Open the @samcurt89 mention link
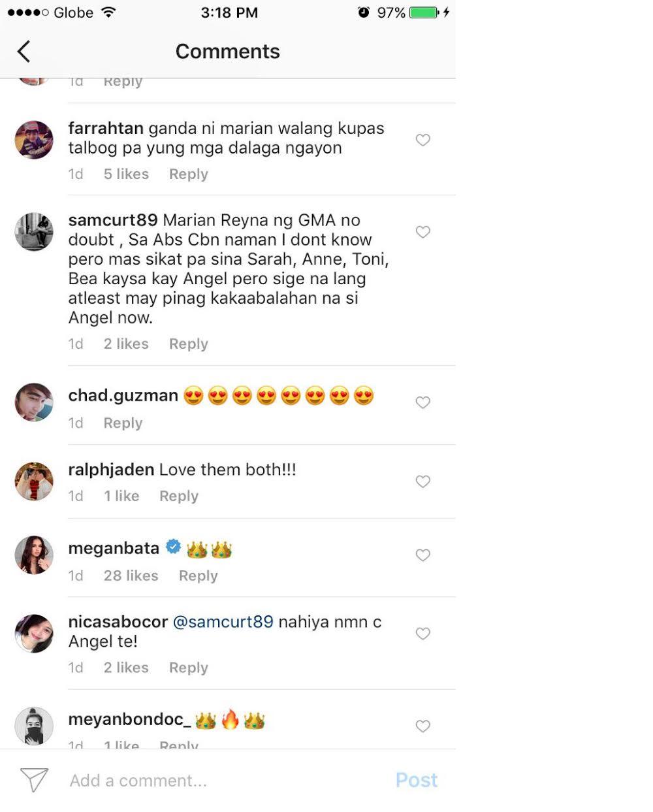This screenshot has width=653, height=812. pos(223,622)
